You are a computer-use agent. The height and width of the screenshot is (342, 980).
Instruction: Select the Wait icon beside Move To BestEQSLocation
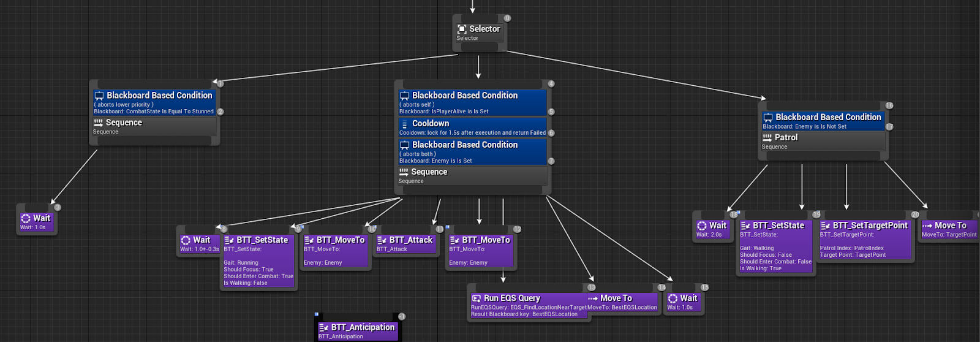tap(673, 298)
